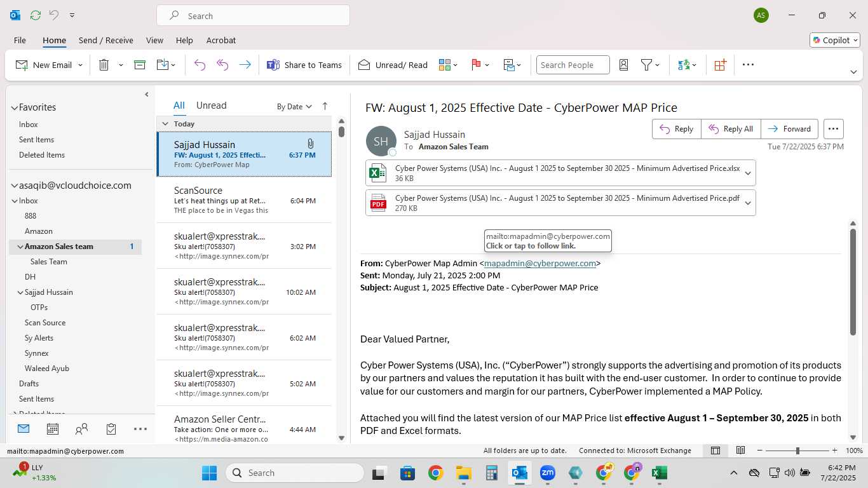
Task: Click the Translate icon in ribbon
Action: coord(684,65)
